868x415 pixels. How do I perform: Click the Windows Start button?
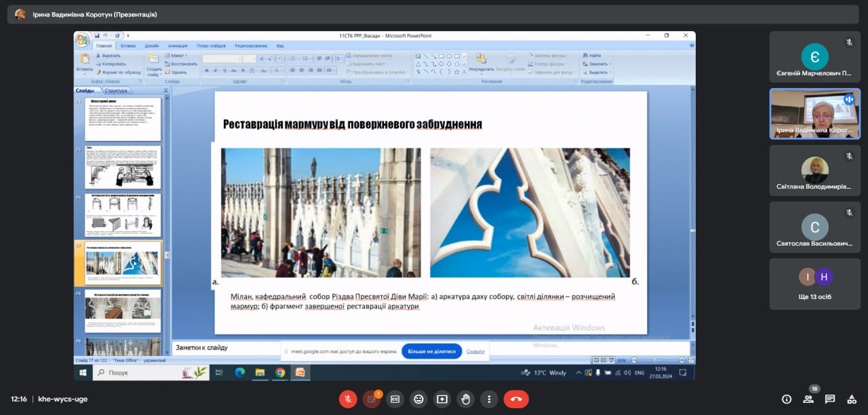[83, 372]
